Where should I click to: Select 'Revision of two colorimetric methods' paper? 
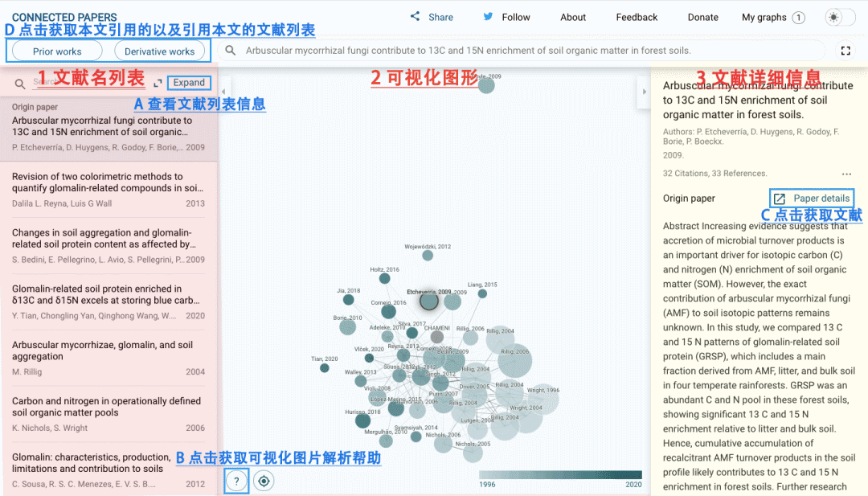108,190
